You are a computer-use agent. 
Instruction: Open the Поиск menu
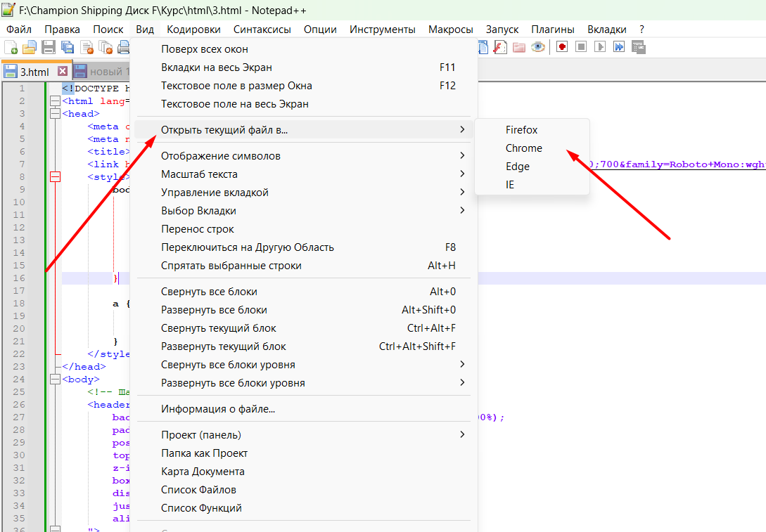tap(108, 30)
